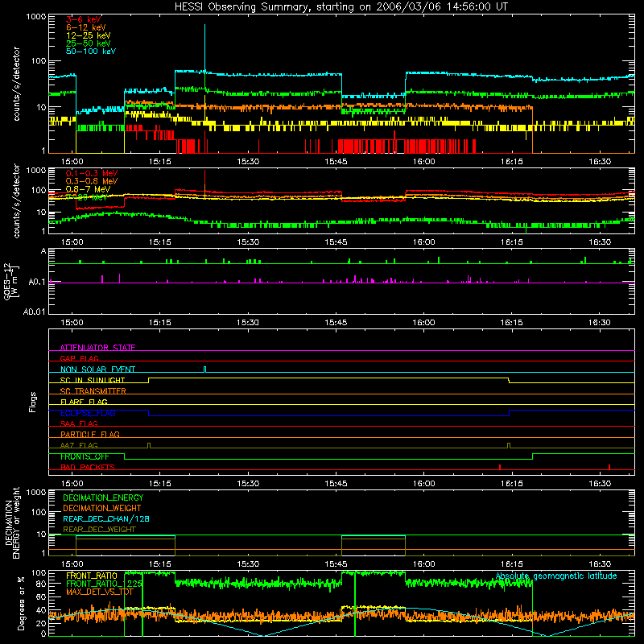Click the red spike in the MeV panel
Viewport: 644px width, 644px height.
tap(204, 180)
